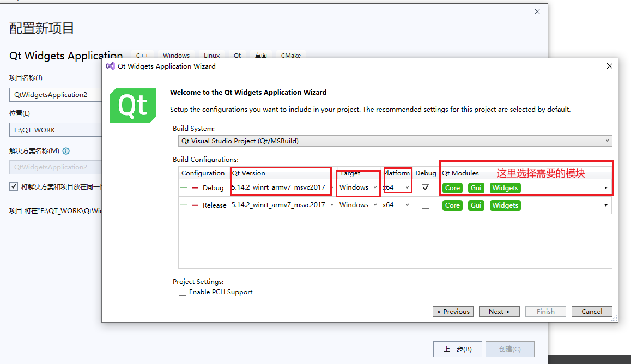
Task: Click the Qt tag in the 配置新项目 window
Action: [238, 56]
